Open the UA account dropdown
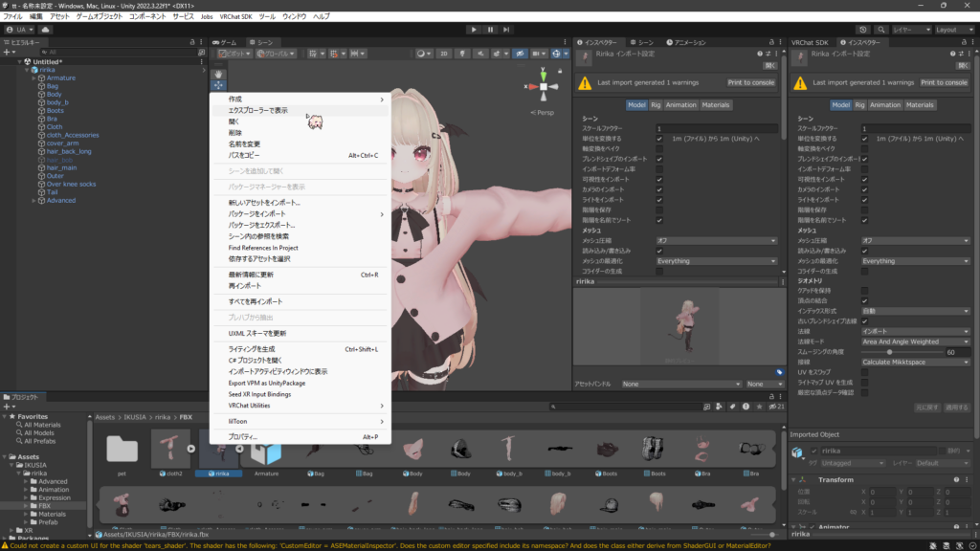980x551 pixels. (x=20, y=30)
